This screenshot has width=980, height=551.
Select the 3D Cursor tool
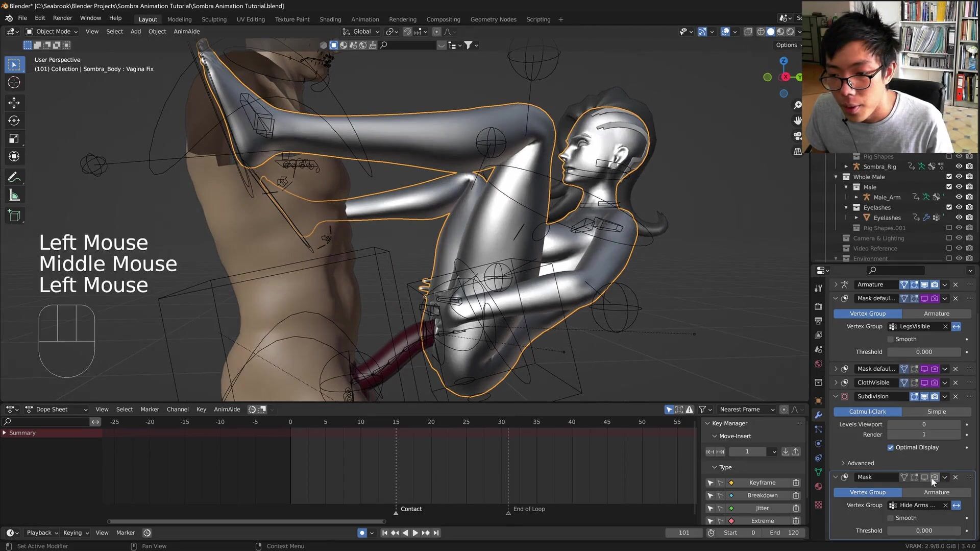pos(14,82)
